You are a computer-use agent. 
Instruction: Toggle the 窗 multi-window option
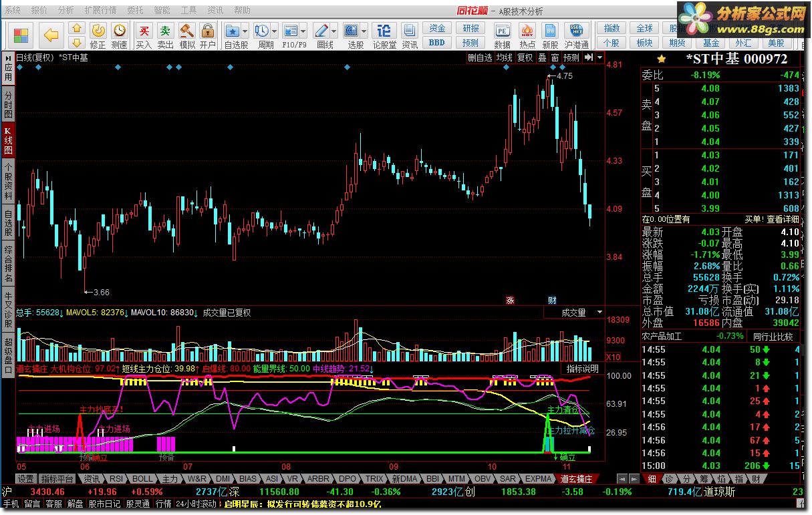[x=555, y=57]
